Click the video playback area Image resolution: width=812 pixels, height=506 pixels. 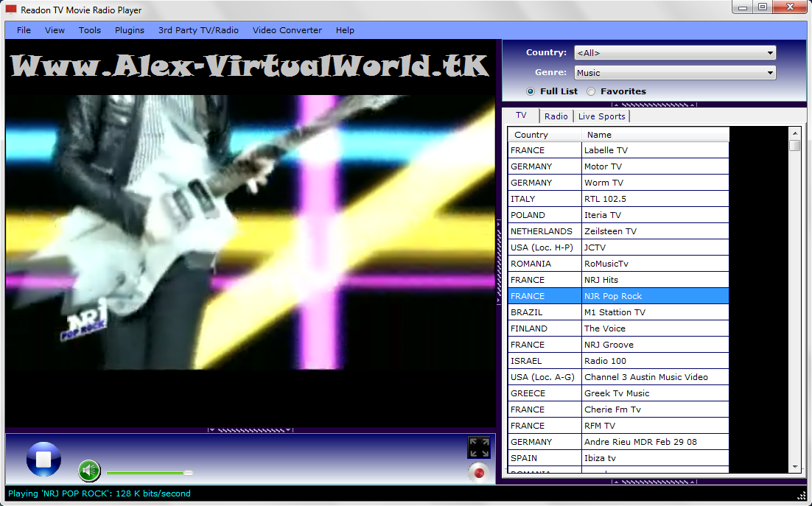(x=250, y=233)
